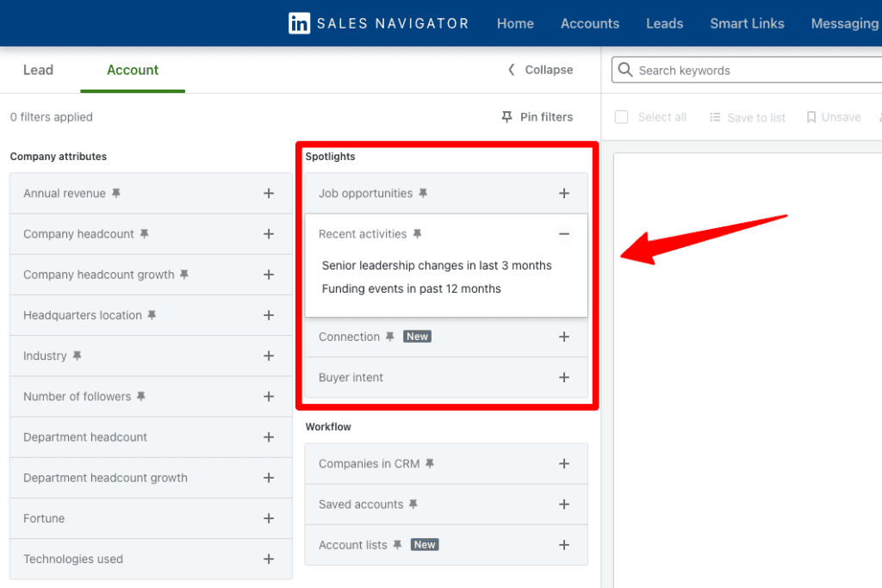This screenshot has width=882, height=588.
Task: Click the "Spotlights" heading
Action: [330, 157]
